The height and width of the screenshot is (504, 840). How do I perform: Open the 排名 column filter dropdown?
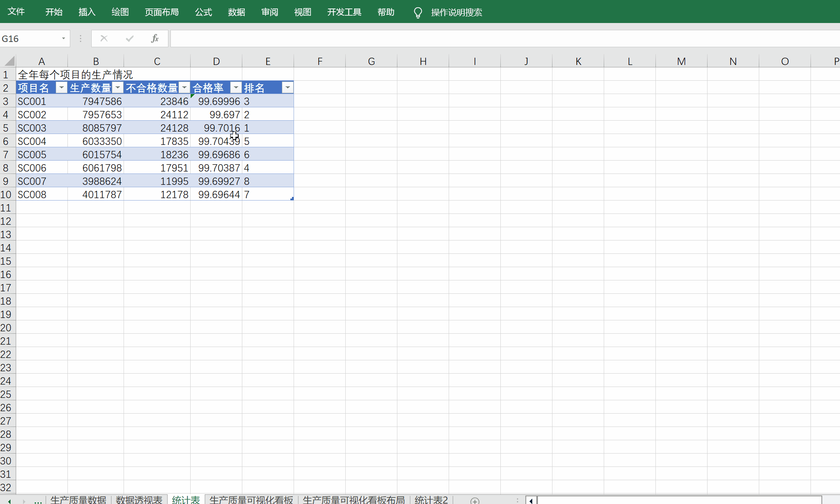pyautogui.click(x=288, y=88)
